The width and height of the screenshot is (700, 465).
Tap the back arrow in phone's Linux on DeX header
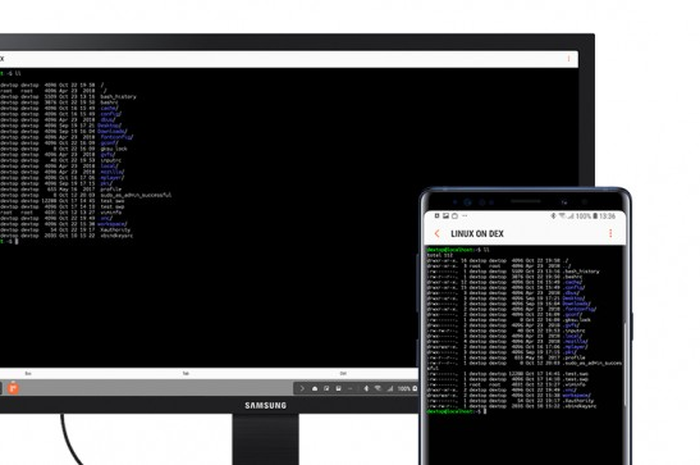tap(437, 233)
